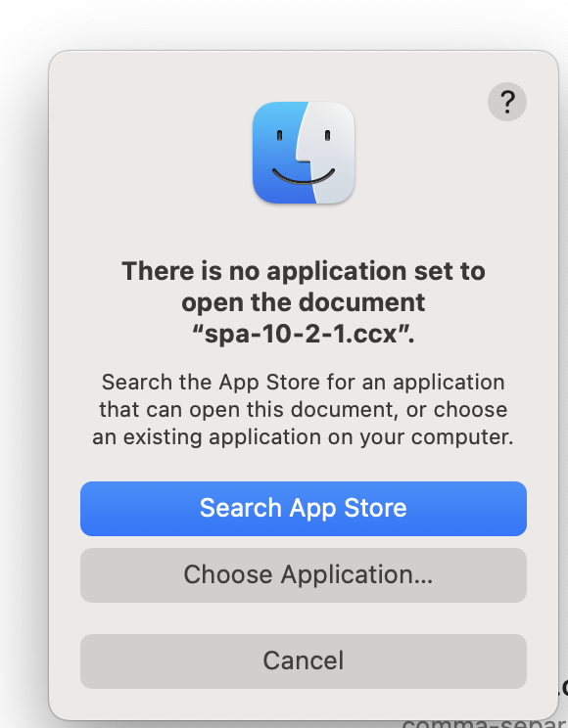The height and width of the screenshot is (728, 568).
Task: Click the white half of the Finder icon
Action: coord(331,154)
